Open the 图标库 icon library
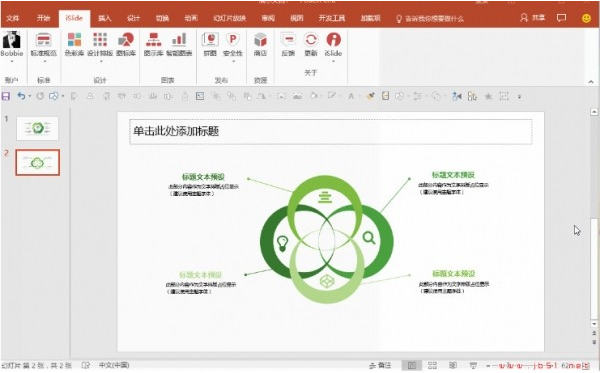 point(126,44)
